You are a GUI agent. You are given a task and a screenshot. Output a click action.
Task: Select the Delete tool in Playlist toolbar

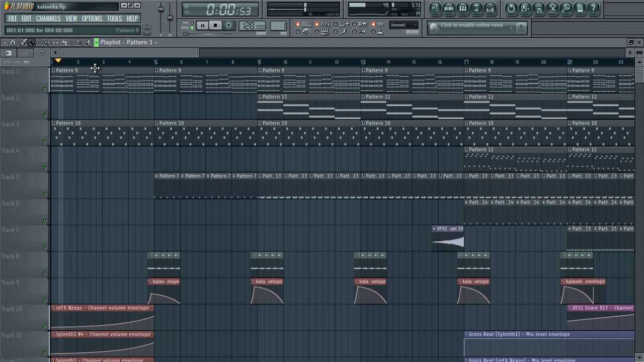(39, 43)
